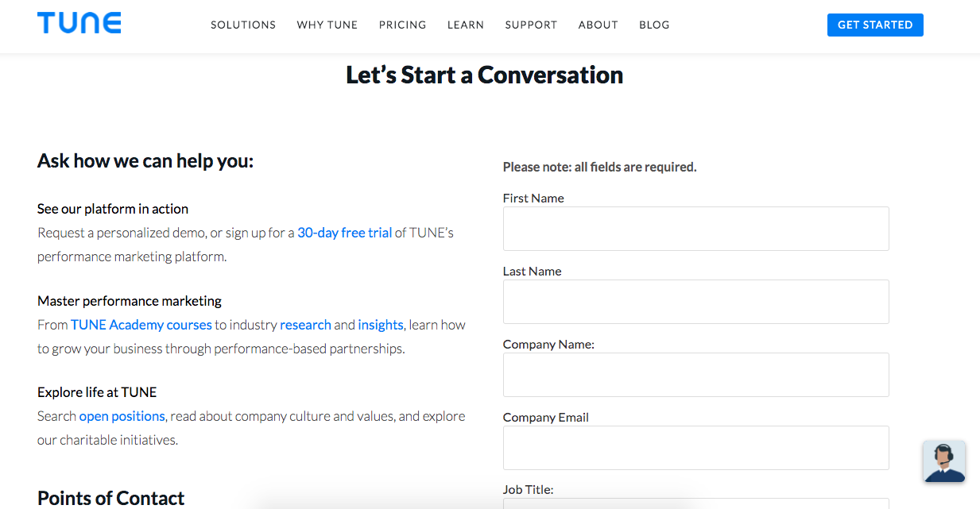
Task: Select Support in the navigation bar
Action: click(x=531, y=25)
